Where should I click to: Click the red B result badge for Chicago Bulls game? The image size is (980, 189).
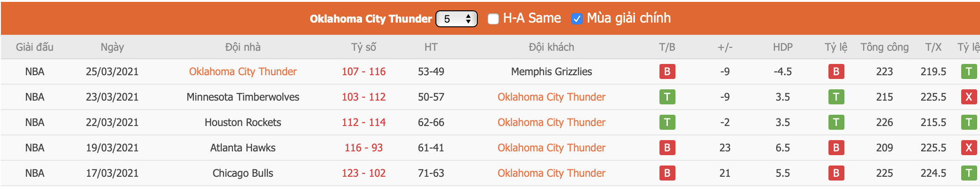point(667,173)
